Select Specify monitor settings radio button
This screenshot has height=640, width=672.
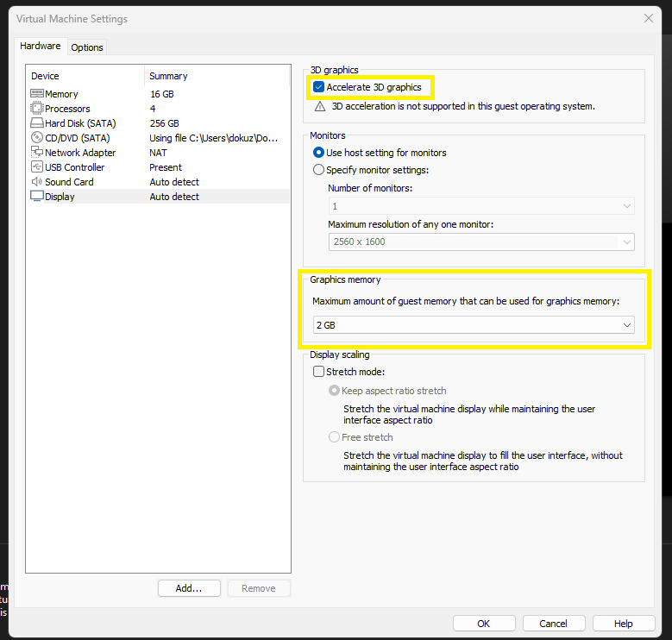(318, 170)
